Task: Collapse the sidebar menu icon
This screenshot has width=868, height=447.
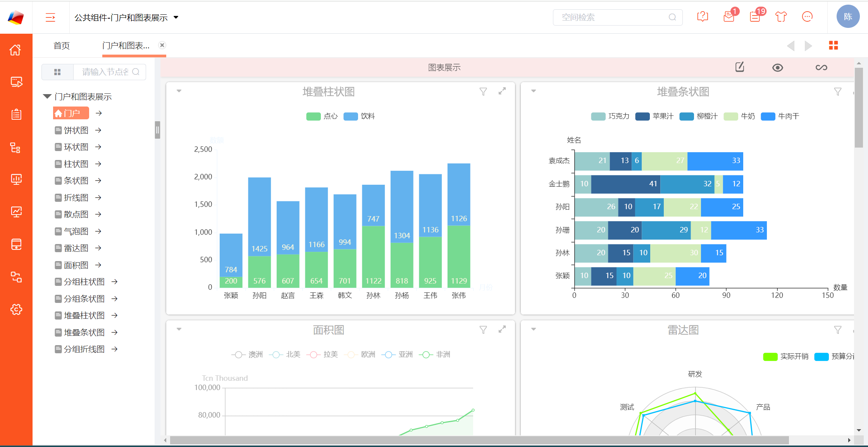Action: [x=50, y=17]
